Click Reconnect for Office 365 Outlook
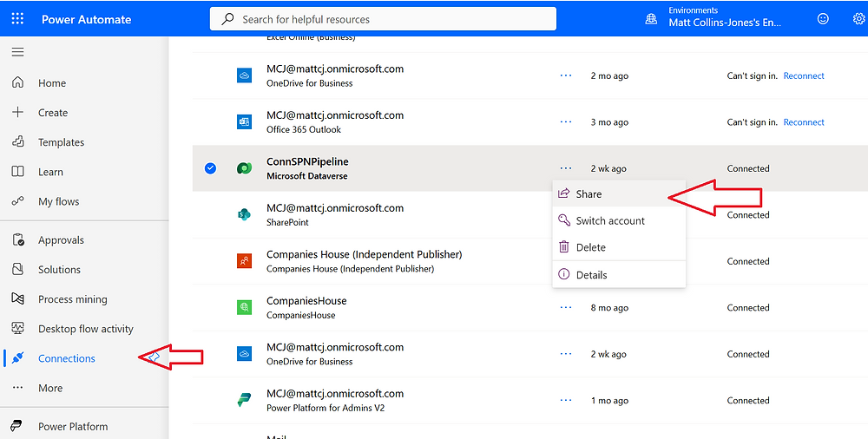Screen dimensions: 868x439 (804, 122)
